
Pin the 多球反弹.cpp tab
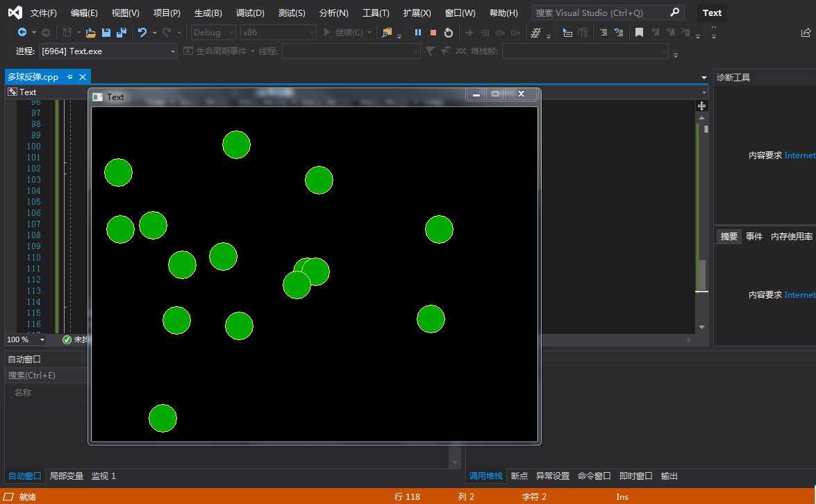coord(69,76)
